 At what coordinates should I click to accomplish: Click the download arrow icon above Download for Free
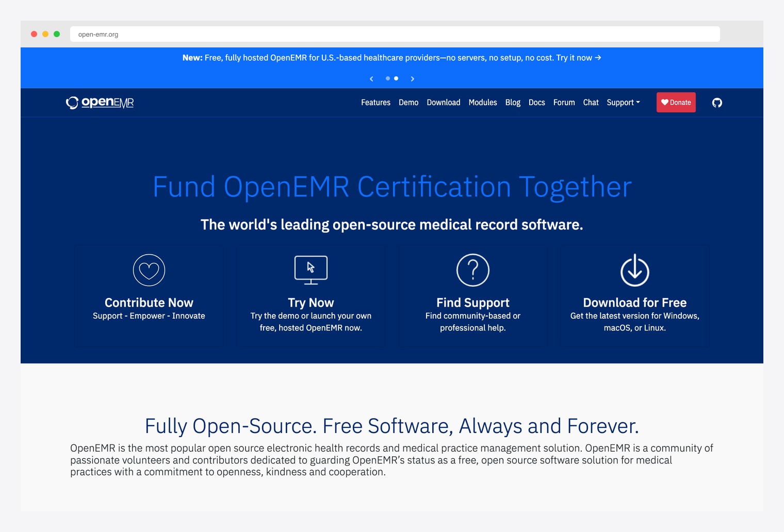[x=635, y=270]
